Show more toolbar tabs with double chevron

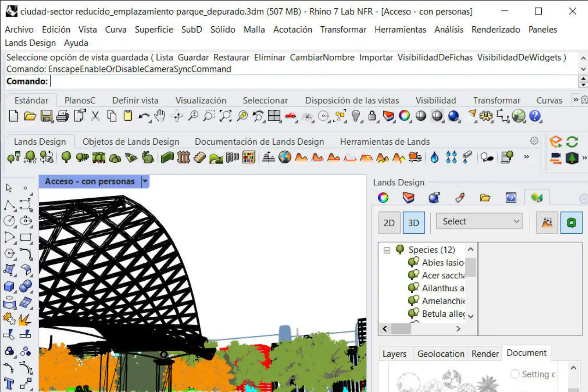[576, 100]
